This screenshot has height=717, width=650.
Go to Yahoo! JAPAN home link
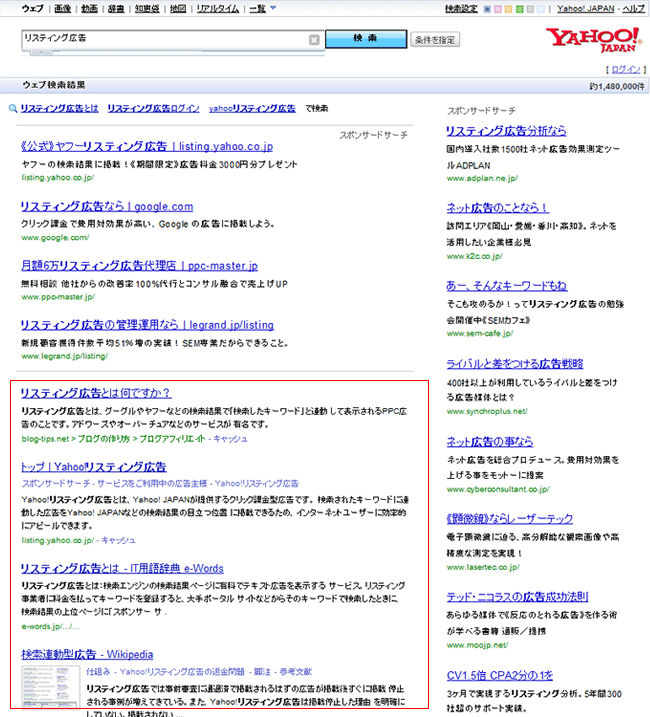pos(586,9)
